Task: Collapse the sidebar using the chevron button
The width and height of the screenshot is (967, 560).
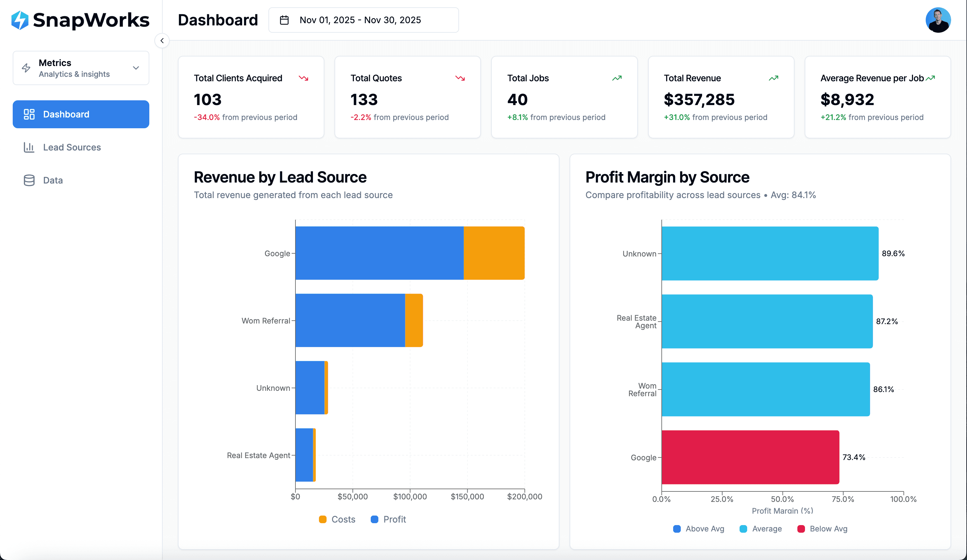Action: [162, 41]
